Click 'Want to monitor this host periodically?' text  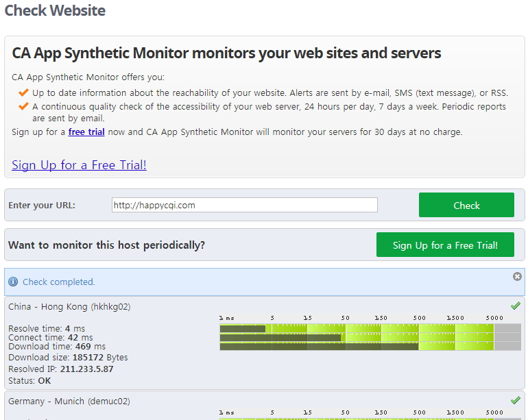coord(106,245)
